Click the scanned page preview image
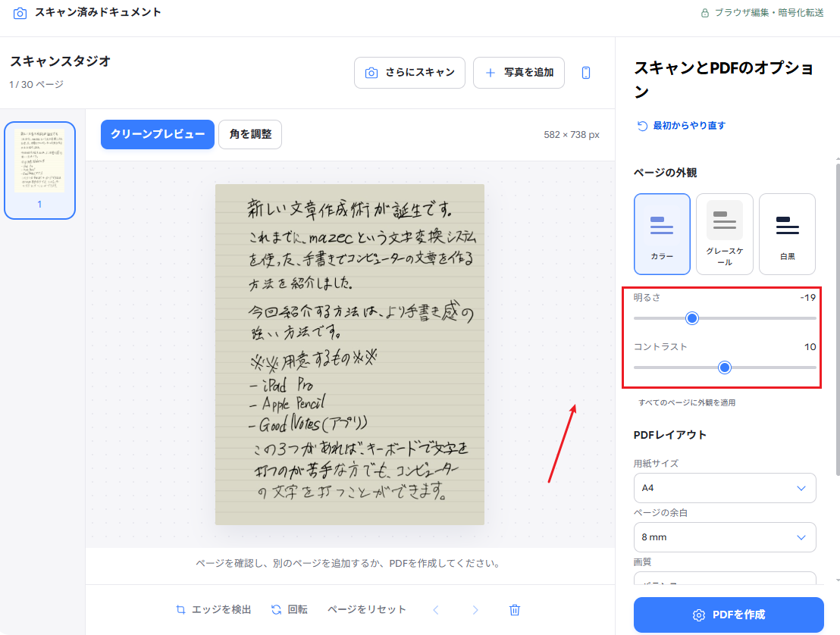This screenshot has height=635, width=840. click(x=349, y=355)
